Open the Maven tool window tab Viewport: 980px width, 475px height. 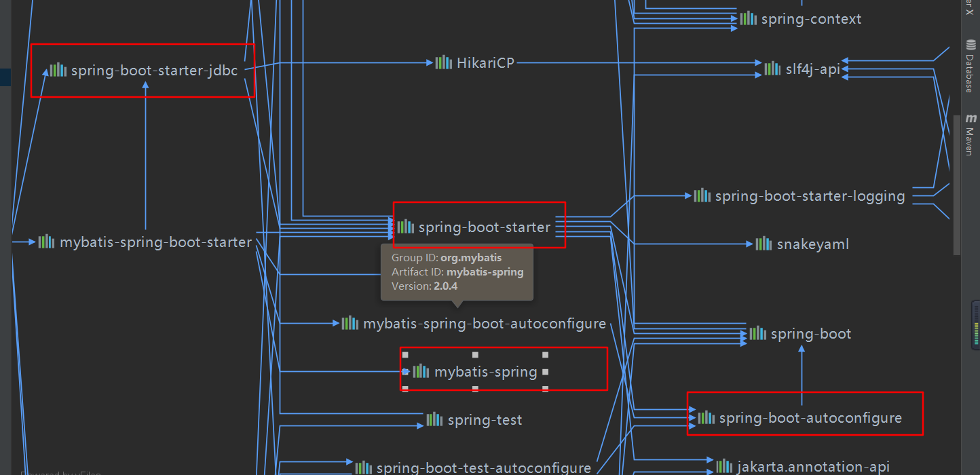pyautogui.click(x=970, y=135)
